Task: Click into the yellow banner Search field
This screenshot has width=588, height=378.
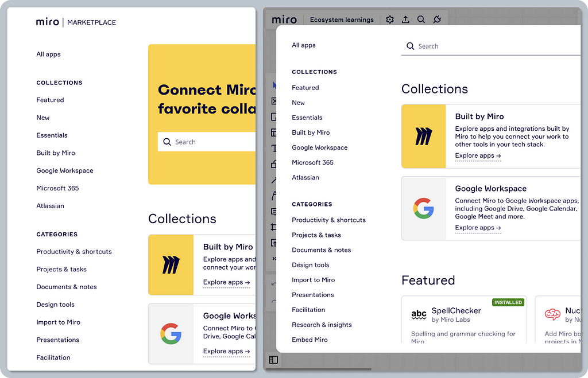Action: 207,142
